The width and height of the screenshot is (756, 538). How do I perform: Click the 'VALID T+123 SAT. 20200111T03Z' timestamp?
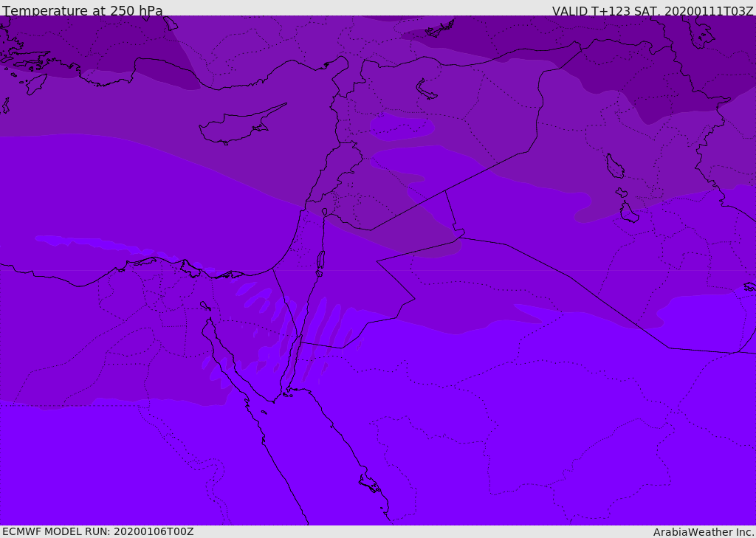click(x=653, y=11)
